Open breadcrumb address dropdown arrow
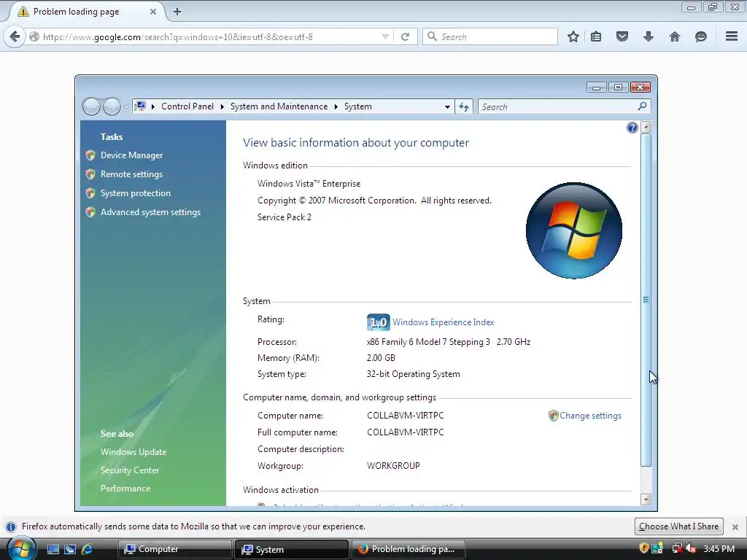747x560 pixels. click(x=447, y=106)
